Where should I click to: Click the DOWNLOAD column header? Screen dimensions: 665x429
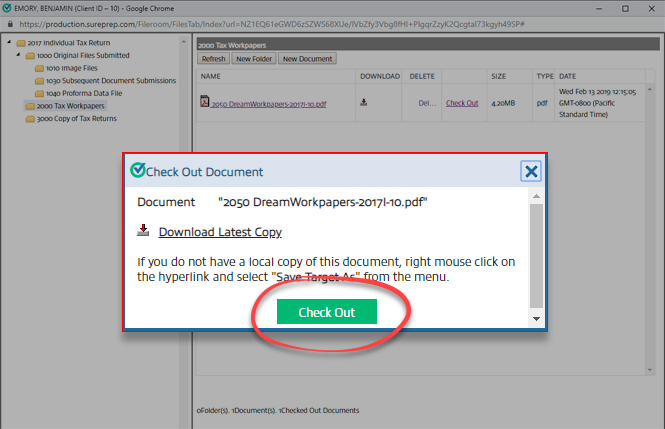[380, 76]
